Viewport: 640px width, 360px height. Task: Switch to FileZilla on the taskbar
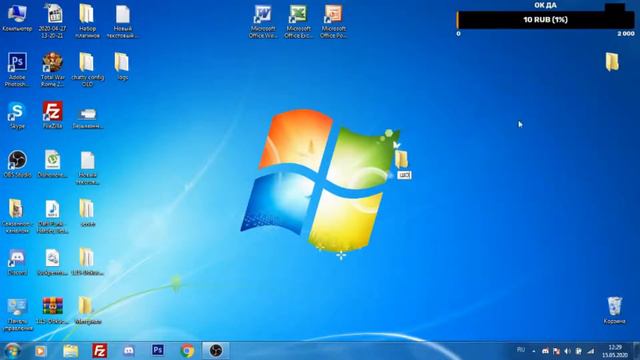click(x=100, y=351)
